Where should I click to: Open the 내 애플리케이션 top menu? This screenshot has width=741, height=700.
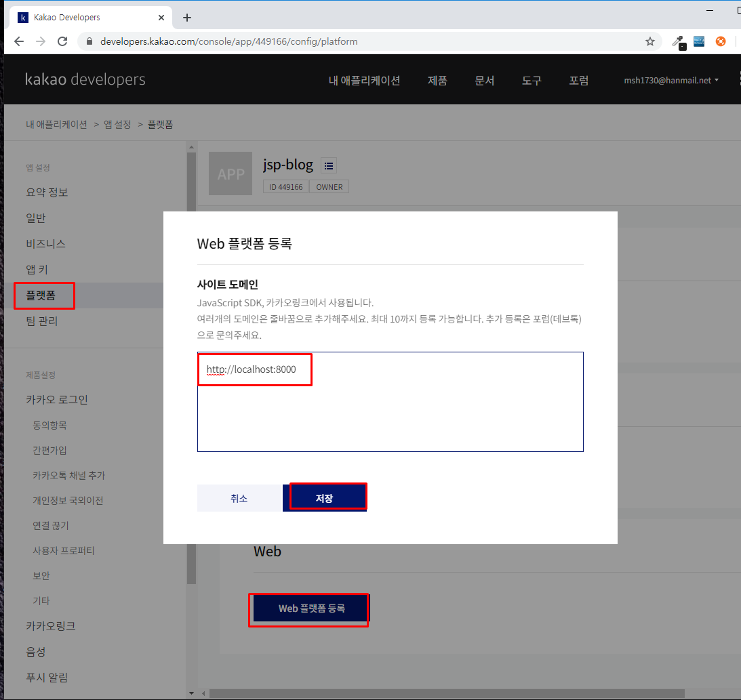(x=364, y=80)
